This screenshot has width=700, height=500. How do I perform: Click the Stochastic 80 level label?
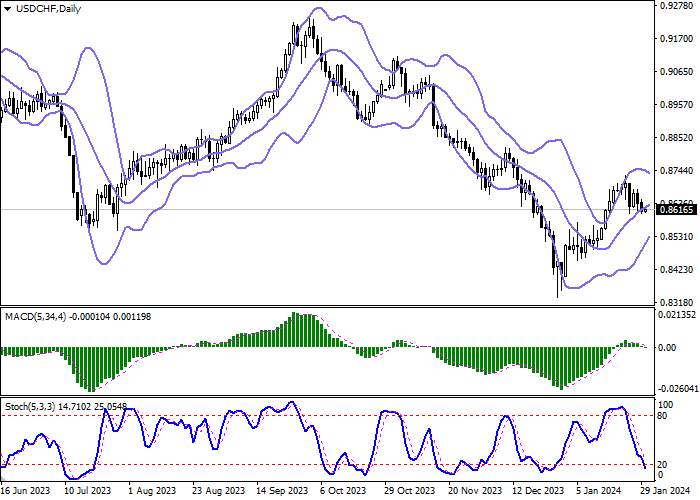tap(663, 416)
